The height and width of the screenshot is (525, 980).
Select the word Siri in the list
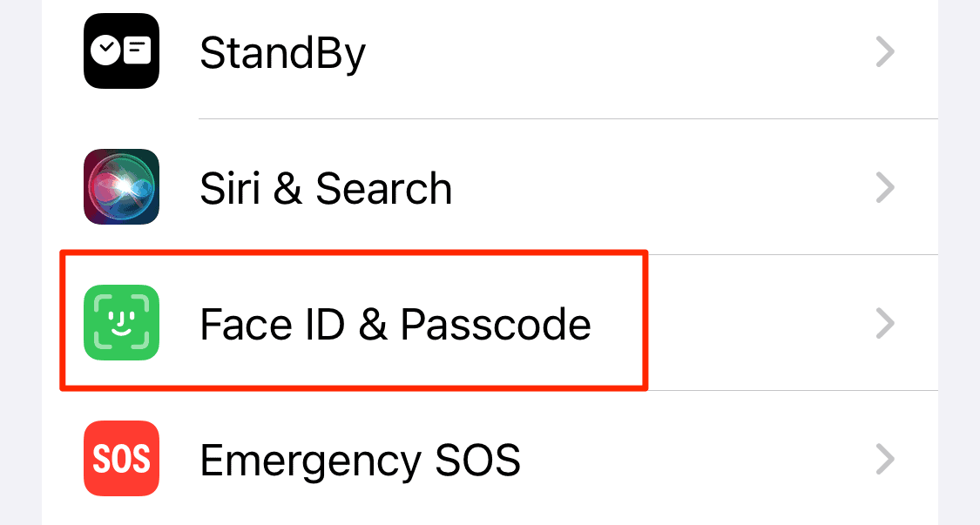[231, 189]
